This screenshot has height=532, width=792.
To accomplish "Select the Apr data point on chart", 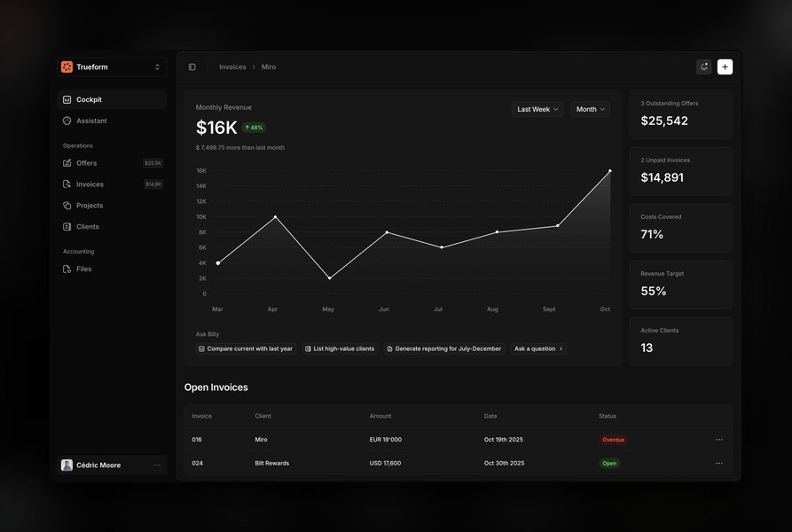I will click(x=275, y=217).
